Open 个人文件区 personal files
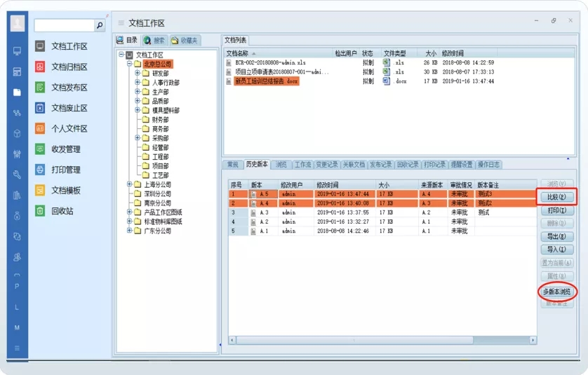Screen dimensions: 588x375 [69, 129]
